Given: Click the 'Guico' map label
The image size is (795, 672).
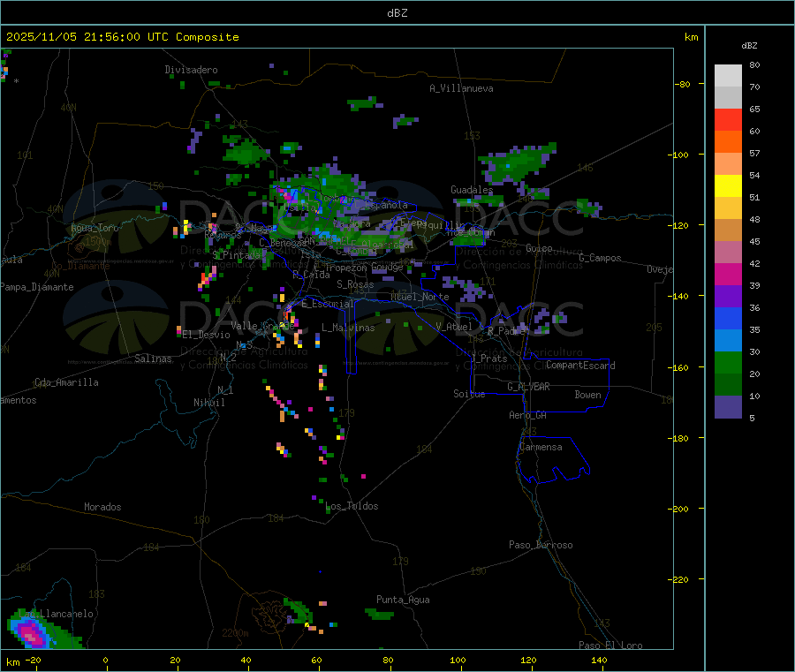Looking at the screenshot, I should click(539, 248).
